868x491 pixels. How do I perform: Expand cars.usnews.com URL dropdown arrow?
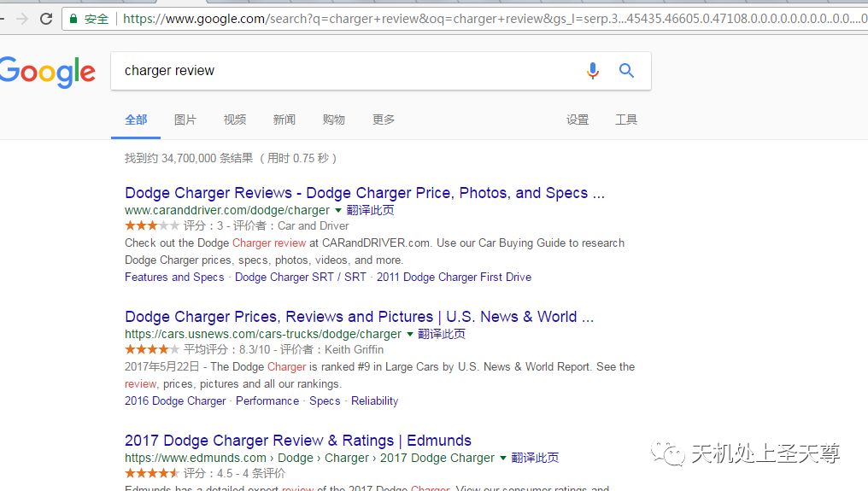point(409,335)
